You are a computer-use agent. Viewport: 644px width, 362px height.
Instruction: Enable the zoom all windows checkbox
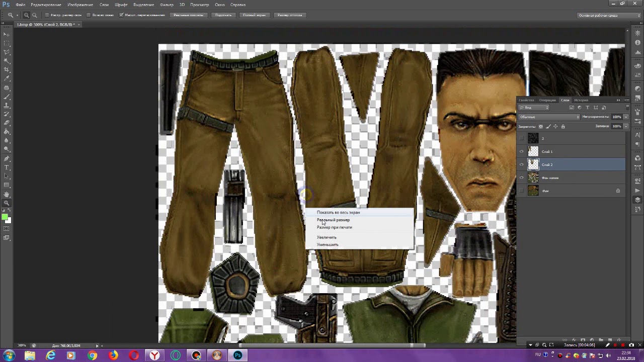pos(89,15)
